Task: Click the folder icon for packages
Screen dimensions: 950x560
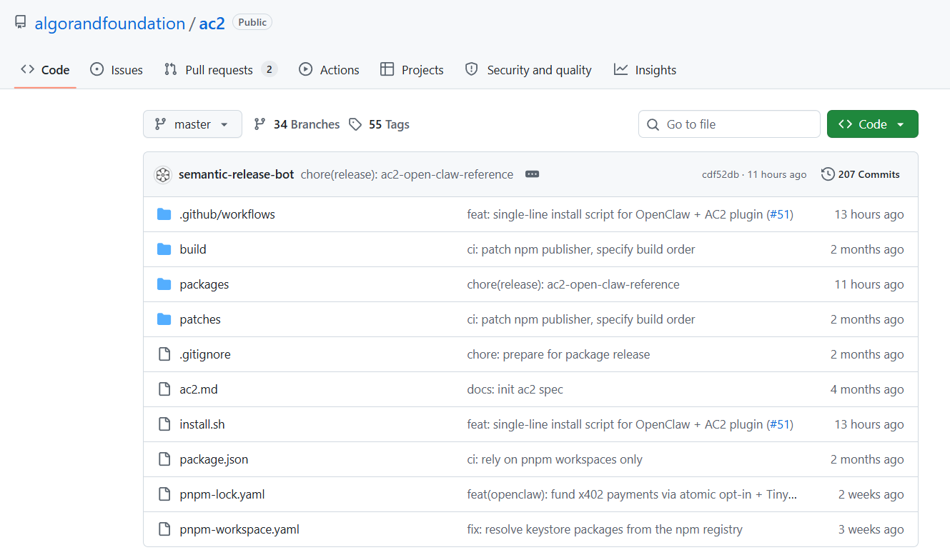Action: pos(164,284)
